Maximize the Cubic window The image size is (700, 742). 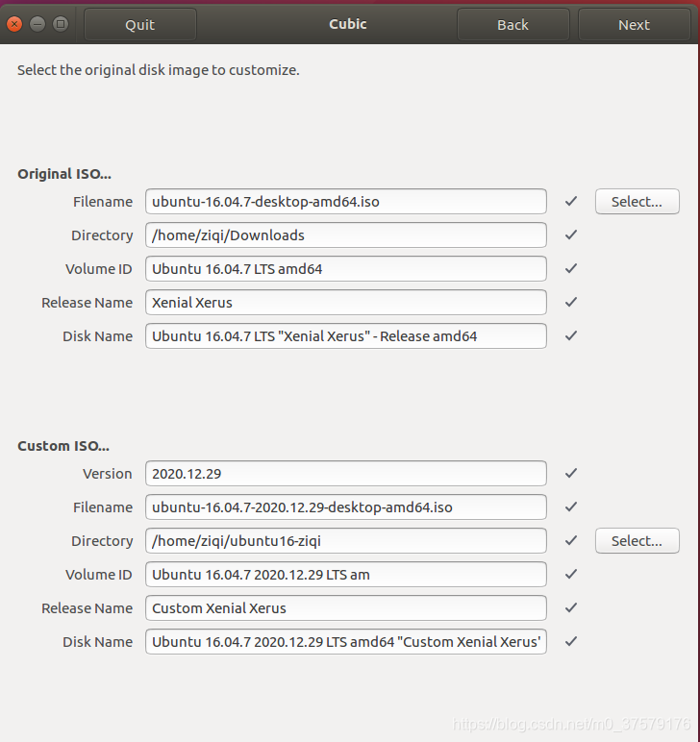click(x=61, y=24)
